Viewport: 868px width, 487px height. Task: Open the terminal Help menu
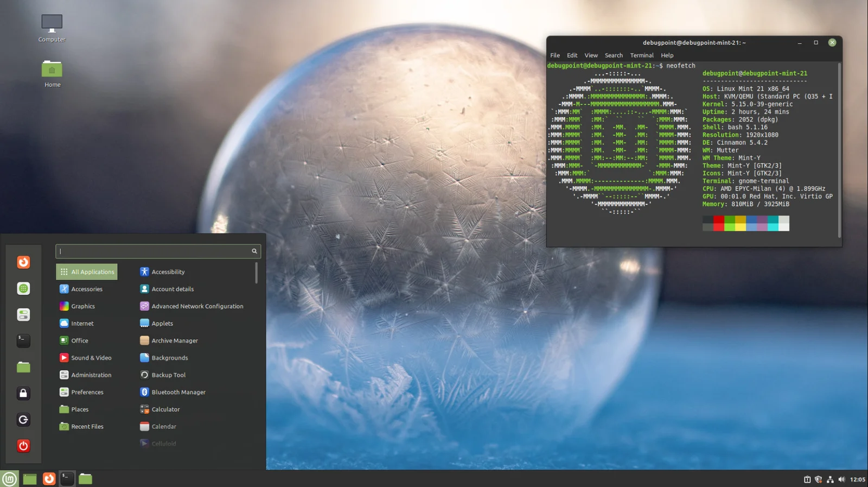coord(667,55)
